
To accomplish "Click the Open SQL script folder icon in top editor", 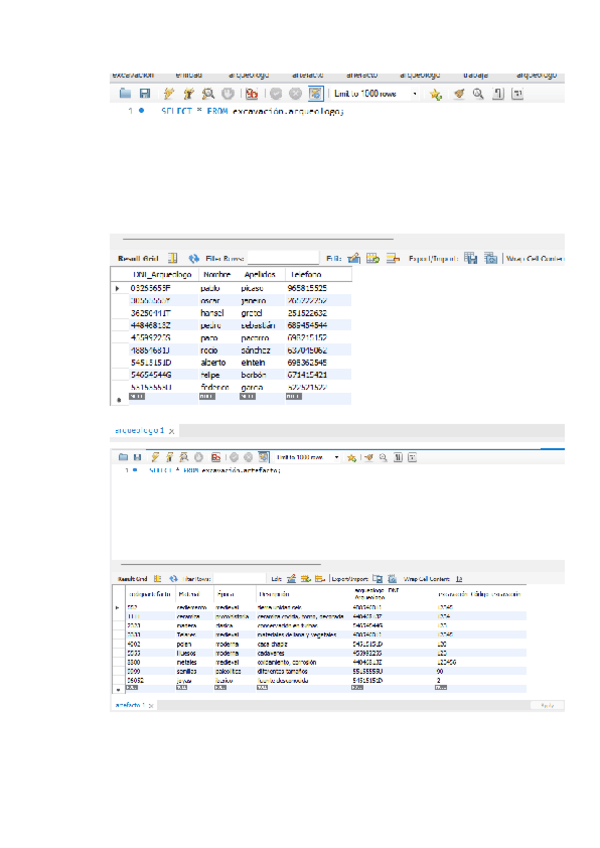I will pos(127,94).
